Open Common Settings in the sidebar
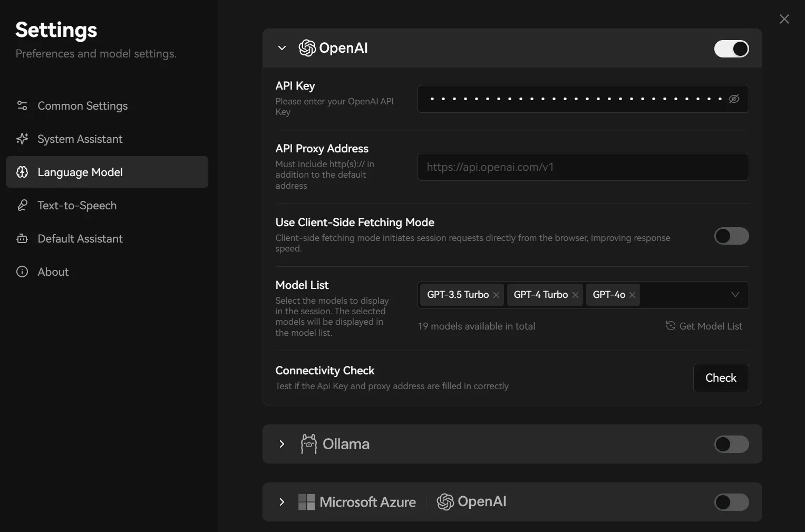 82,105
